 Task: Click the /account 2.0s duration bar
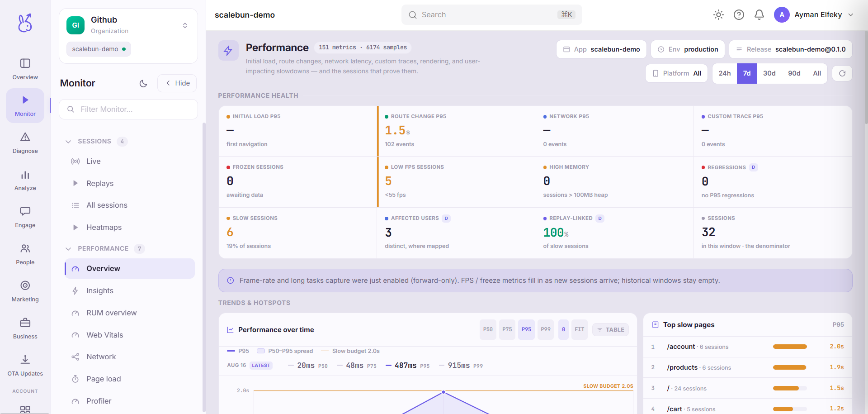(x=790, y=347)
